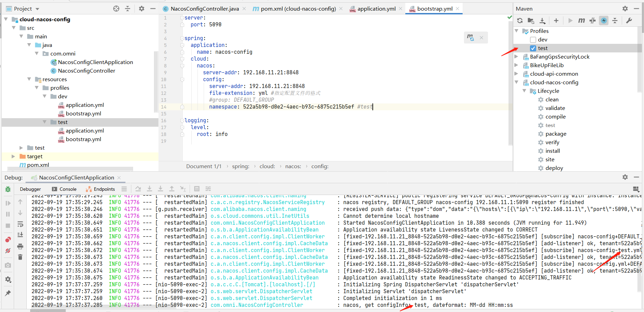Hide the Project panel with minus icon
Image resolution: width=644 pixels, height=312 pixels.
click(153, 9)
